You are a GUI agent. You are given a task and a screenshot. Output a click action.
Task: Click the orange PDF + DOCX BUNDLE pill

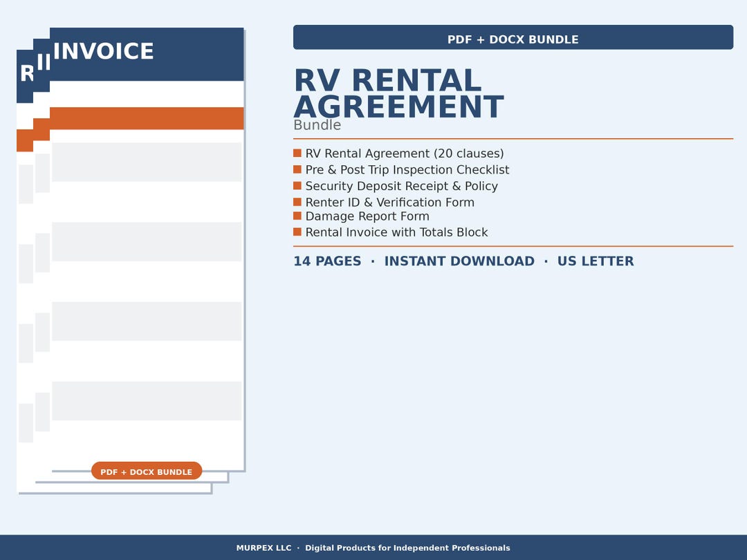point(147,472)
